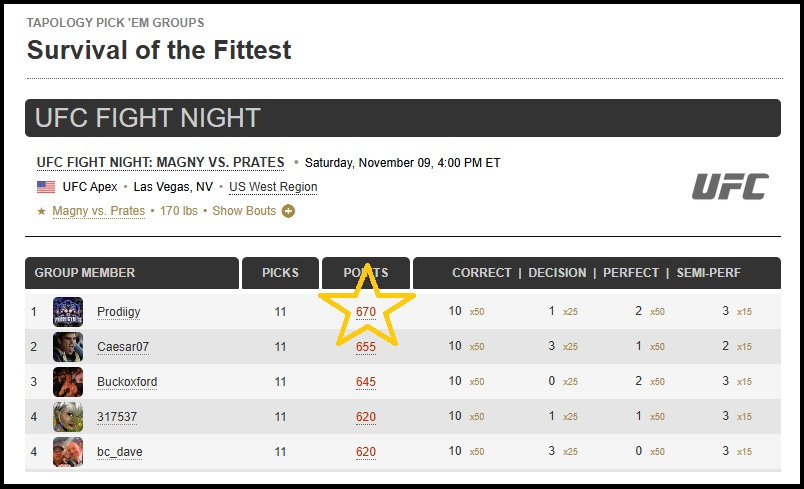
Task: View Prodiigy's 670 points breakdown
Action: tap(366, 312)
